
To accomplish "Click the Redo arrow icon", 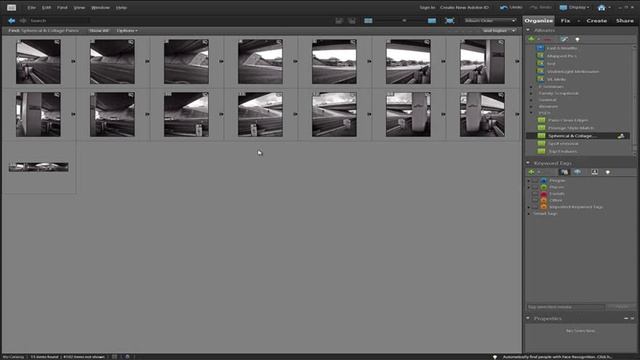I will tap(533, 7).
